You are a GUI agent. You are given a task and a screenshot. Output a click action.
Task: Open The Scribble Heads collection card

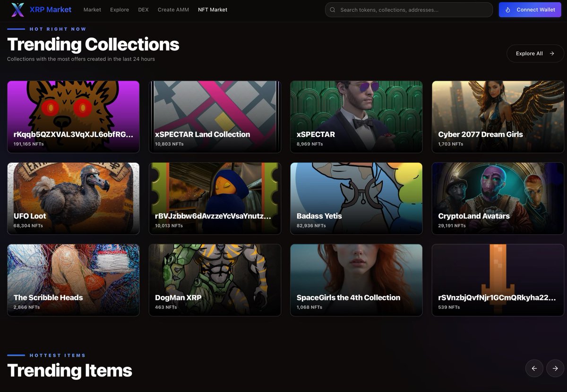click(x=73, y=280)
